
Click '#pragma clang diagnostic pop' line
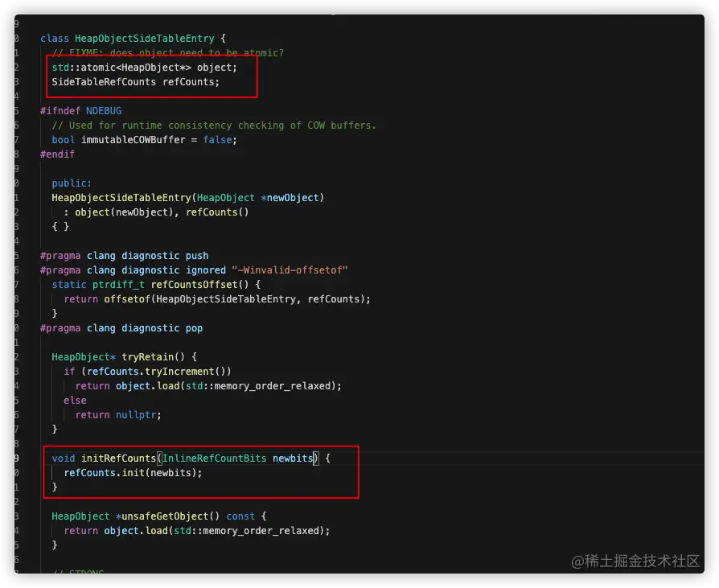[121, 328]
